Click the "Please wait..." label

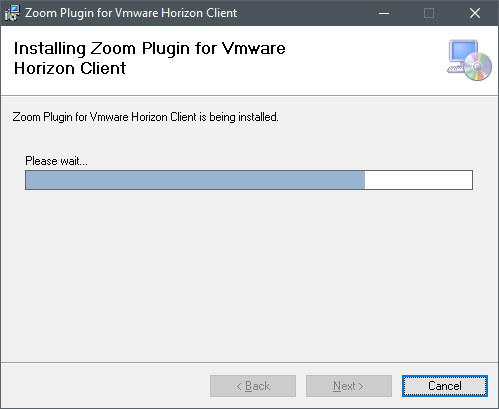pos(56,161)
